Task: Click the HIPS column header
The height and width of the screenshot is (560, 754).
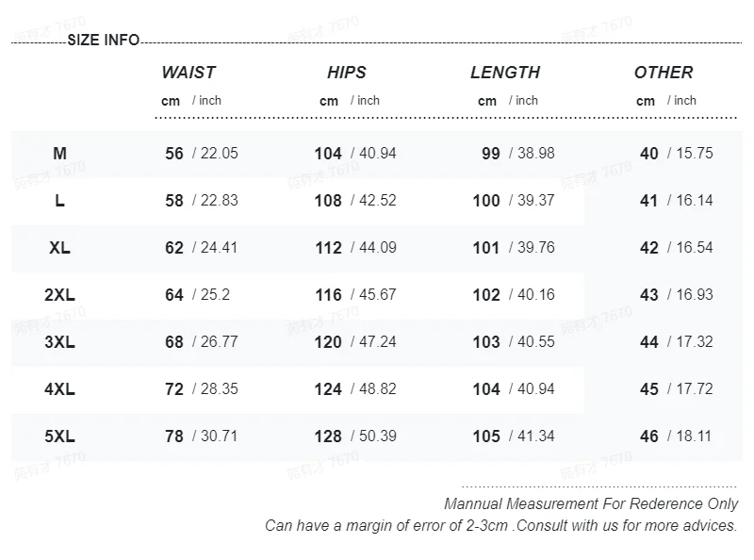Action: pos(347,73)
